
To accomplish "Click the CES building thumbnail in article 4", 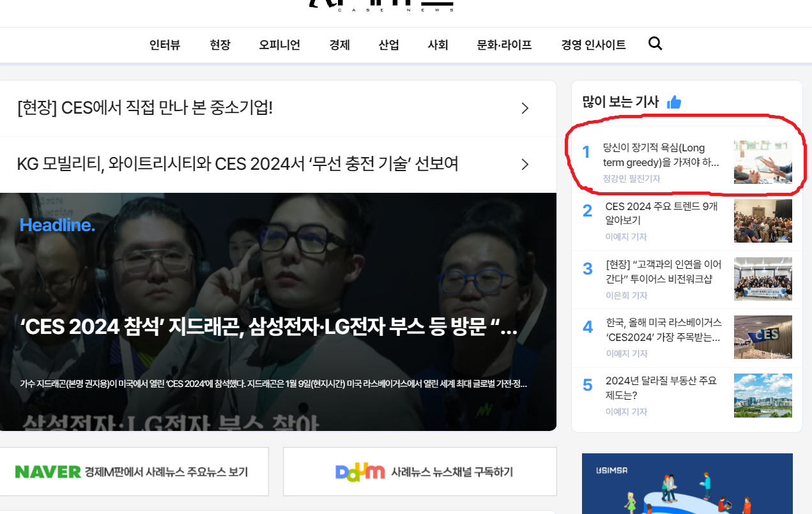I will coord(763,337).
